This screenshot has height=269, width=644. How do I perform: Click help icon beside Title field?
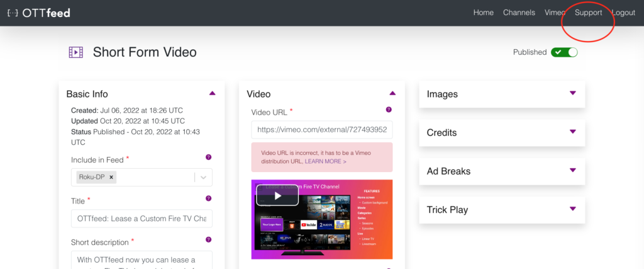[208, 198]
